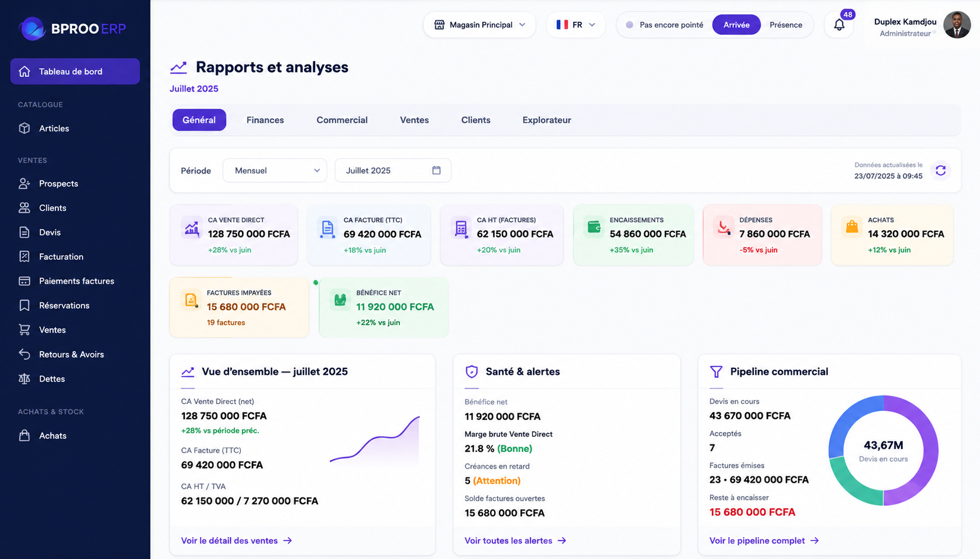This screenshot has width=980, height=559.
Task: Open Retours & Avoirs in sidebar
Action: (x=75, y=354)
